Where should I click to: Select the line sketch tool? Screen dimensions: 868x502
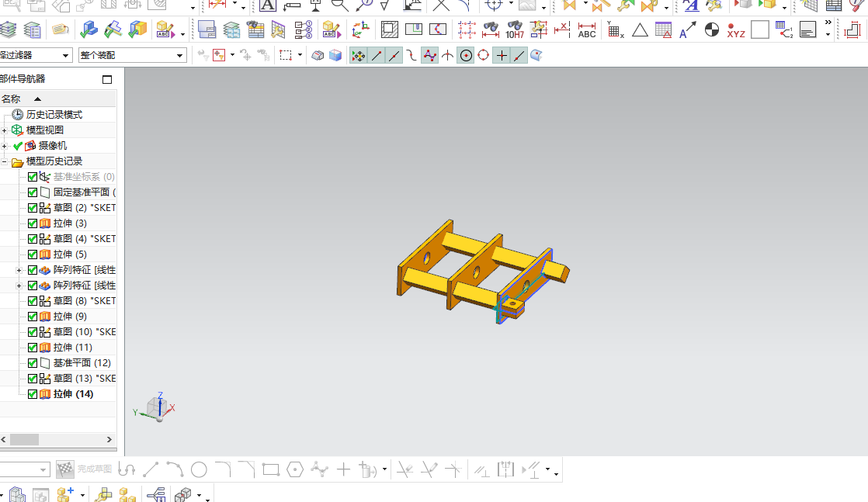click(151, 470)
